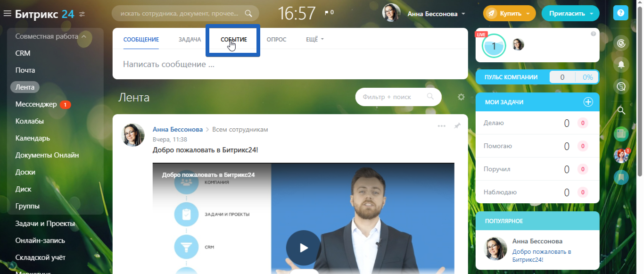The height and width of the screenshot is (274, 644).
Task: Click the employee avatar in the LIVE widget
Action: 518,45
